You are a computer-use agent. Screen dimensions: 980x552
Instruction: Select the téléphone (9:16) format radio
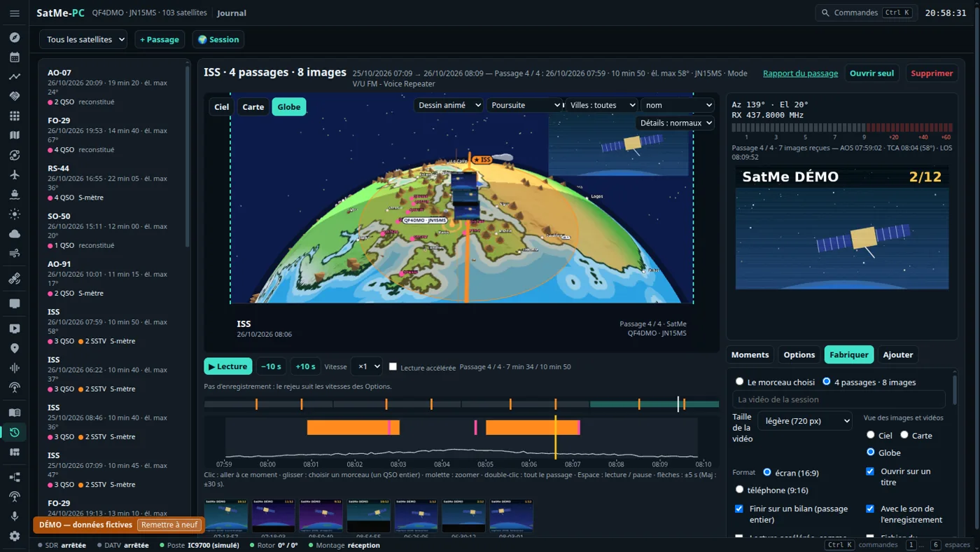[x=739, y=490]
